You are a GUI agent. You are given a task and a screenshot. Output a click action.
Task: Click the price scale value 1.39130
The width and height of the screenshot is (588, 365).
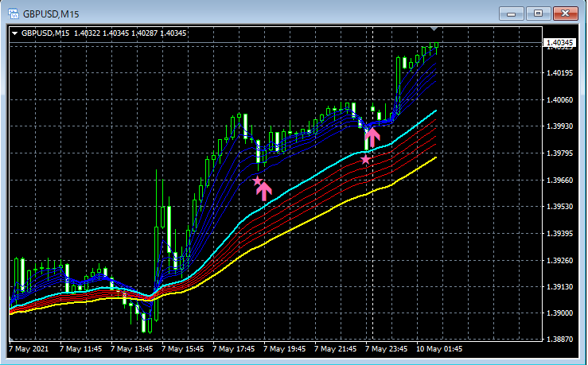coord(560,287)
